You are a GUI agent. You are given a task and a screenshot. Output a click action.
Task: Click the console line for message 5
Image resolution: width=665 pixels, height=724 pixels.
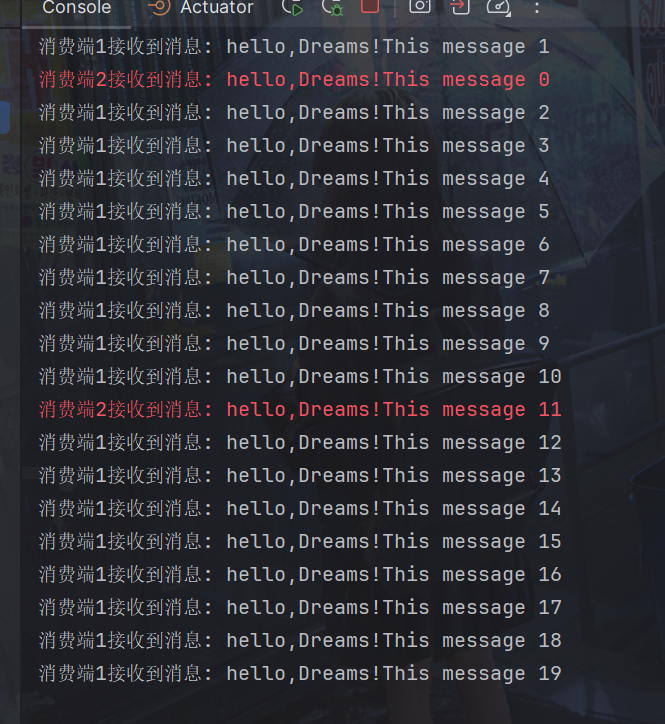click(x=294, y=211)
